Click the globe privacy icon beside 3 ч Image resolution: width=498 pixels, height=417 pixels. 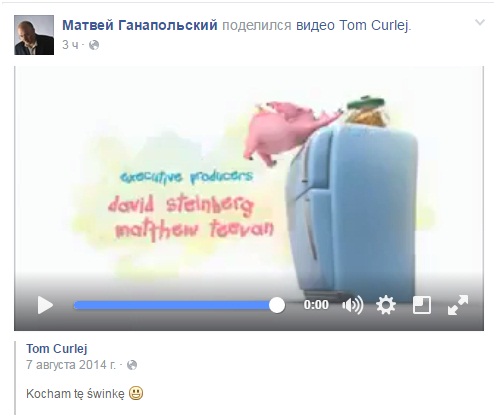coord(94,45)
